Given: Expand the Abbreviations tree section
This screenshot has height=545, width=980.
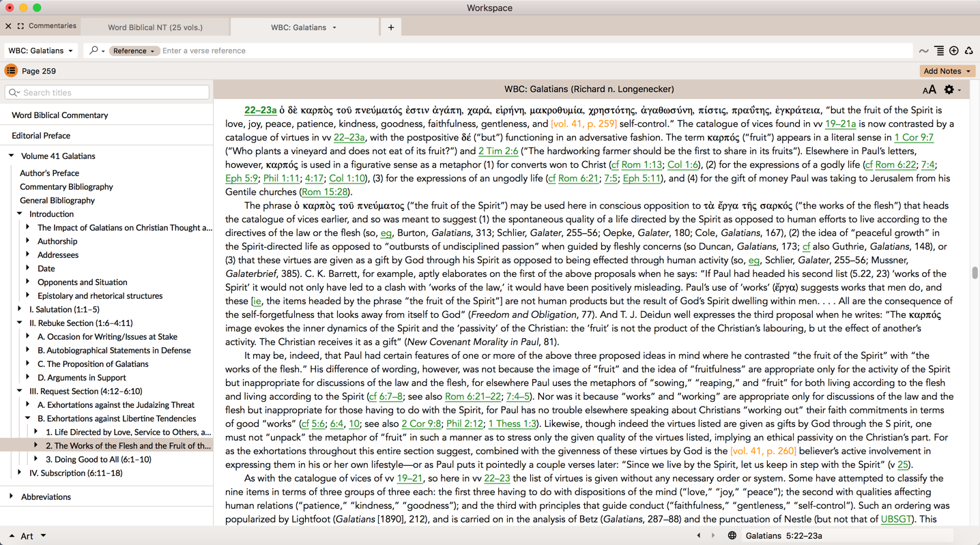Looking at the screenshot, I should [x=12, y=497].
